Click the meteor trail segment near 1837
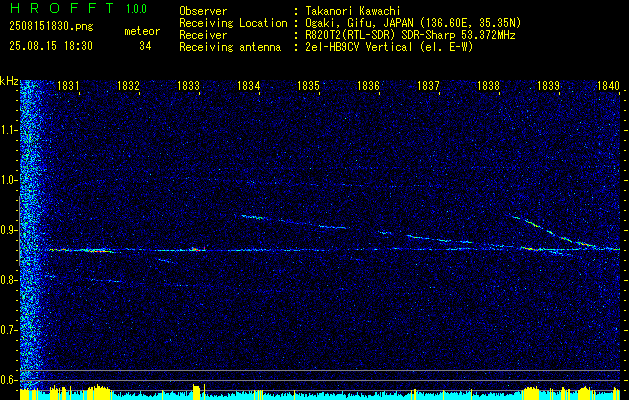This screenshot has width=629, height=400. point(439,239)
